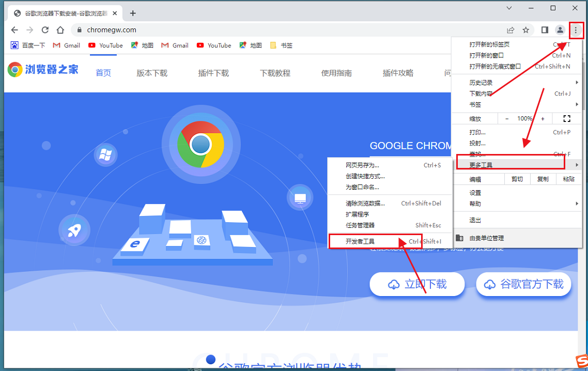Screen dimensions: 588x371
Task: Open the first 地图 bookmark
Action: pos(142,45)
